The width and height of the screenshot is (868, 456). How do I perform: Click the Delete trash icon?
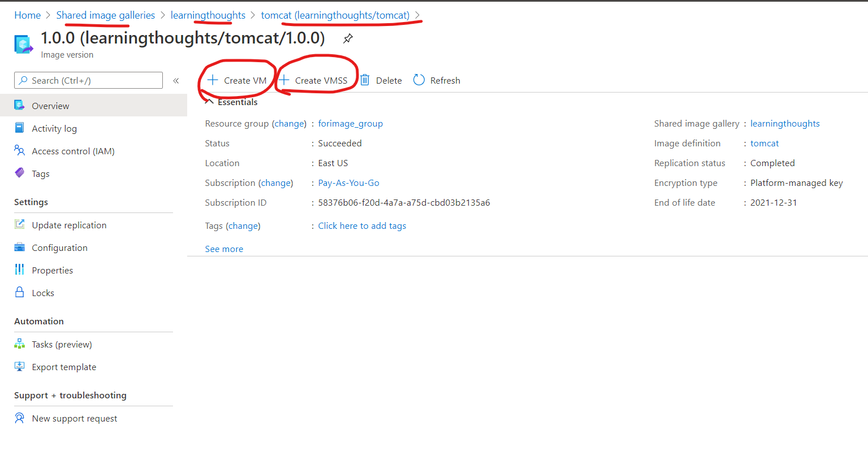point(365,80)
